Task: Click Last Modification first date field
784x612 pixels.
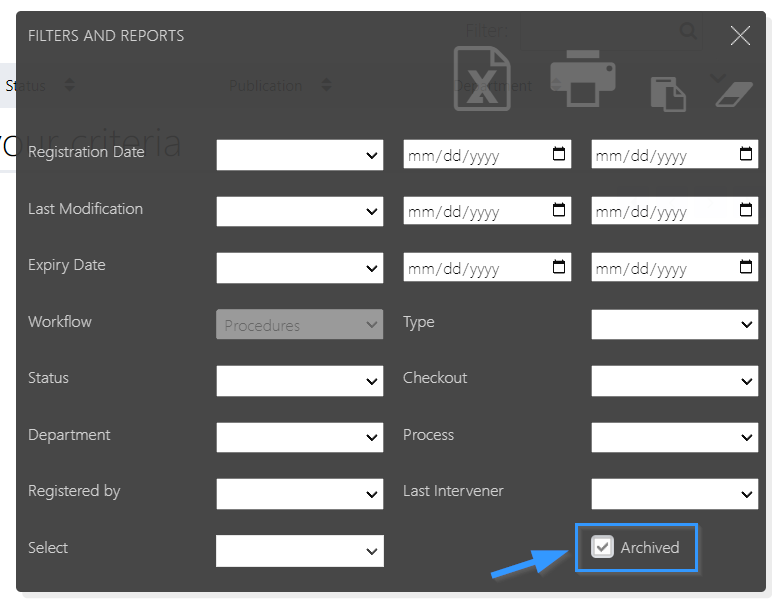Action: pyautogui.click(x=487, y=210)
